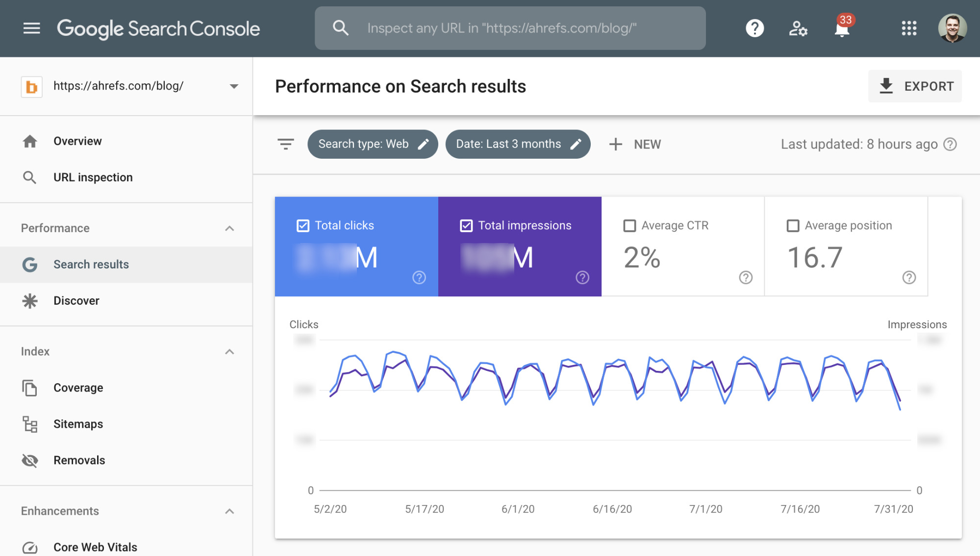Viewport: 980px width, 556px height.
Task: Click the notifications bell icon
Action: coord(841,28)
